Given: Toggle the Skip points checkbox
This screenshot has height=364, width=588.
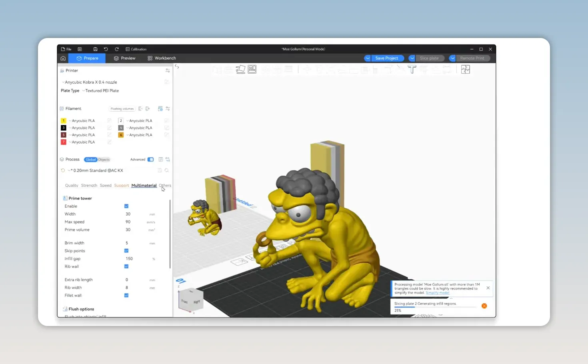Looking at the screenshot, I should [126, 251].
